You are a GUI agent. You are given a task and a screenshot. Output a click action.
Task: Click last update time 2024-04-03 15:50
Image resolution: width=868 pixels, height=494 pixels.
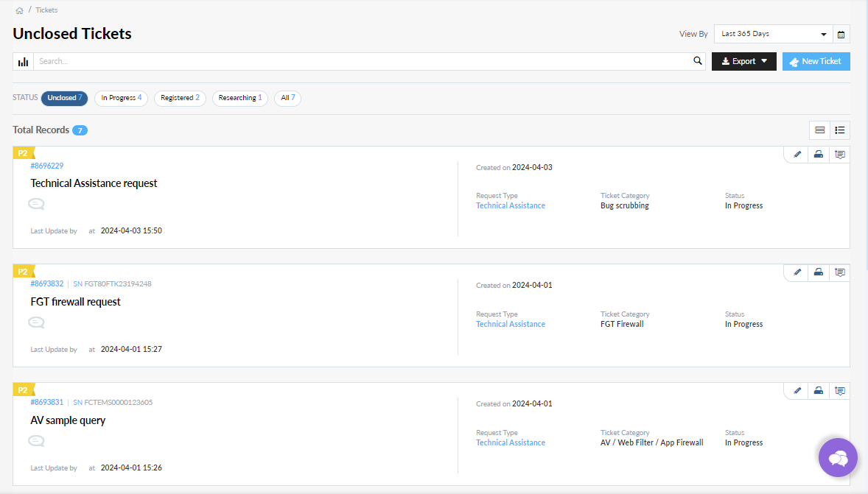click(131, 230)
